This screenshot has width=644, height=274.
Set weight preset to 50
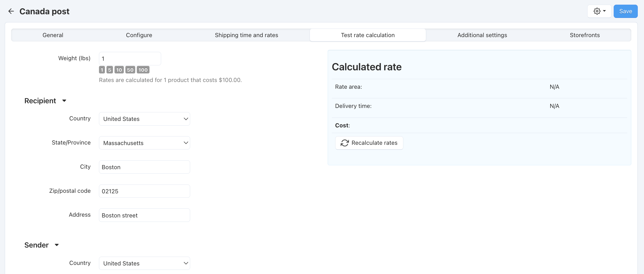coord(130,70)
